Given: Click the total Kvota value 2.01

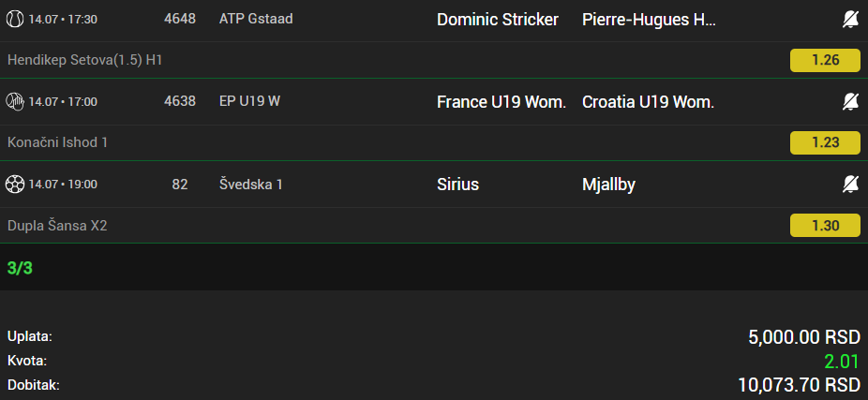Looking at the screenshot, I should pyautogui.click(x=842, y=362).
